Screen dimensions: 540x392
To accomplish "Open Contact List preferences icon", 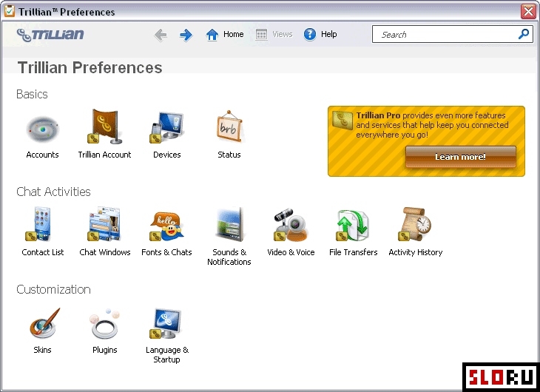I will [38, 224].
